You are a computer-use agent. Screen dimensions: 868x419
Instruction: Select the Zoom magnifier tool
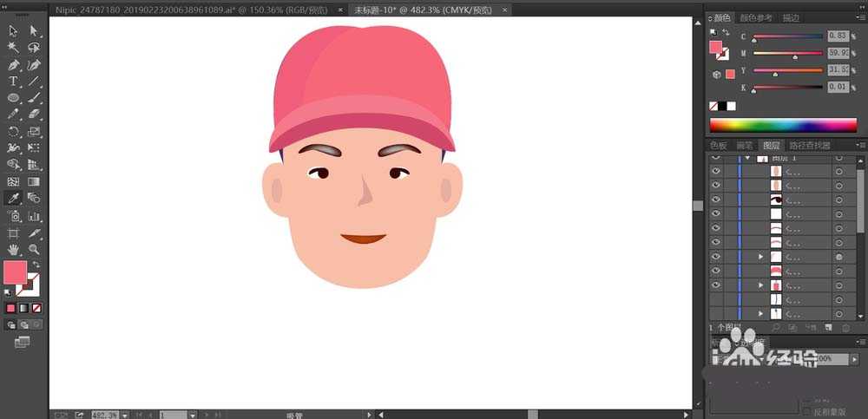coord(34,249)
